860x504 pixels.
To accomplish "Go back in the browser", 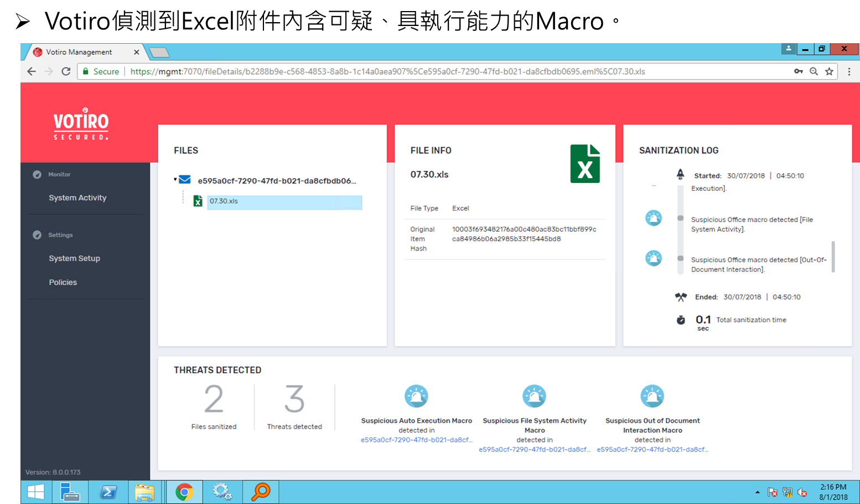I will pos(32,71).
